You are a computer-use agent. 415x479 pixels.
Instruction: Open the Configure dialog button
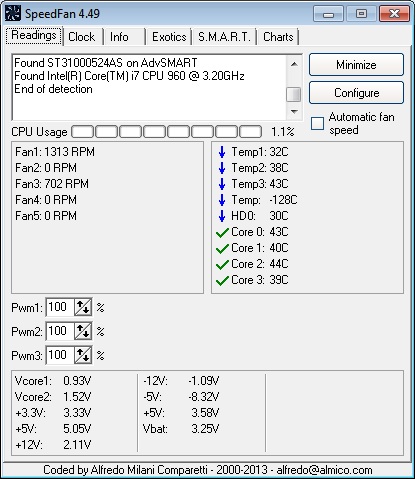[356, 93]
